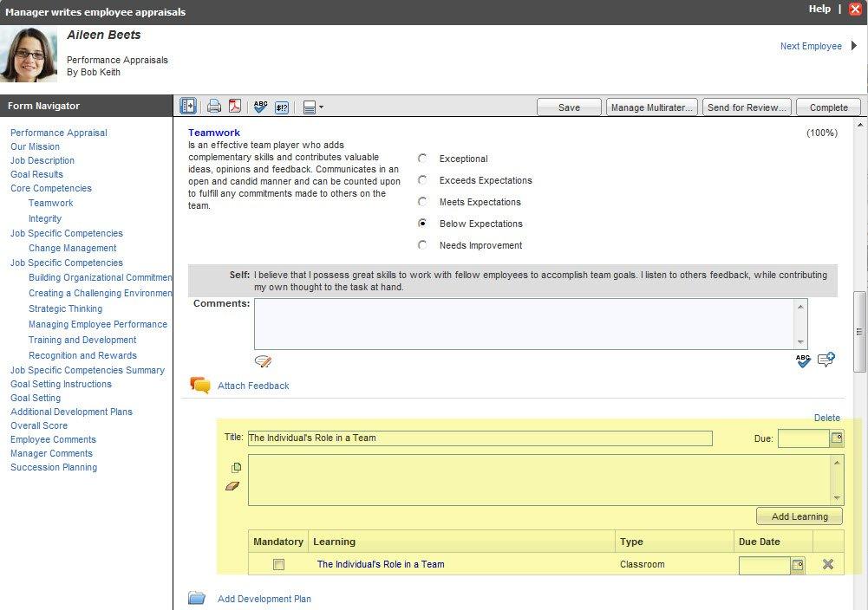Screen dimensions: 868x610
Task: Open Training and Development section
Action: tap(82, 340)
